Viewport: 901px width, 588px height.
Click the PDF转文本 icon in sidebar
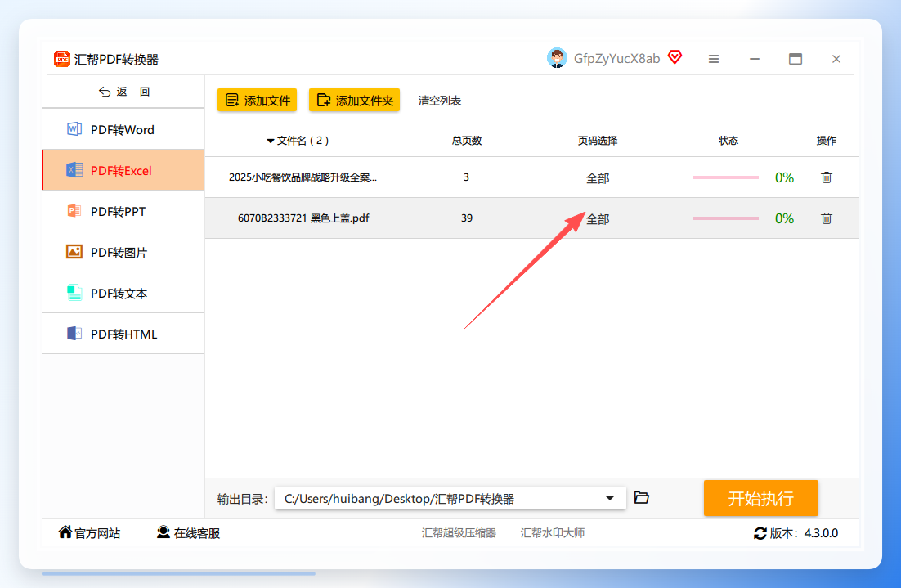point(74,293)
